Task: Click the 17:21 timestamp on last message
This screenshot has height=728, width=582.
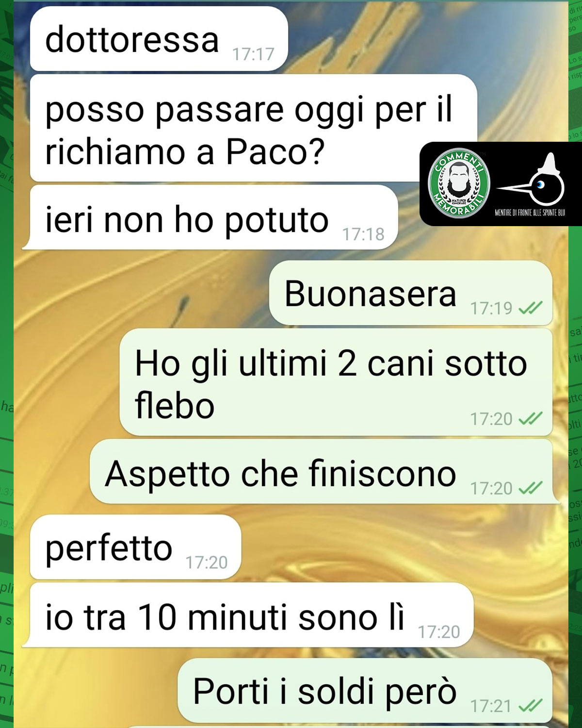Action: click(x=491, y=706)
